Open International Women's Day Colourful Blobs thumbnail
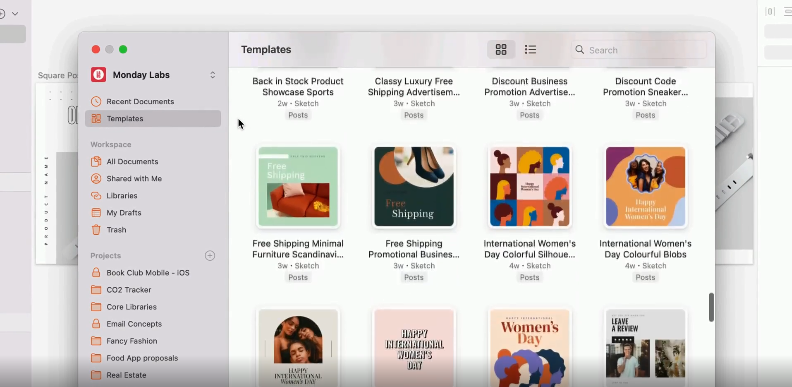The height and width of the screenshot is (387, 792). pos(646,186)
